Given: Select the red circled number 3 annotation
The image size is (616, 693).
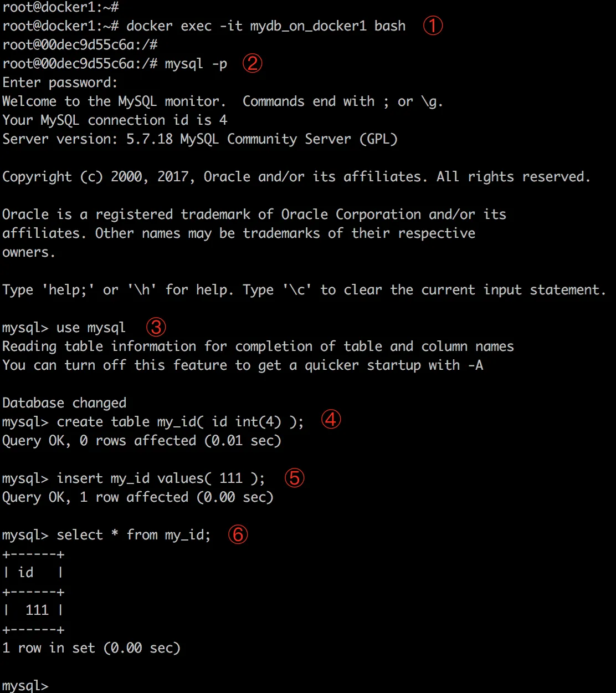Looking at the screenshot, I should (156, 327).
